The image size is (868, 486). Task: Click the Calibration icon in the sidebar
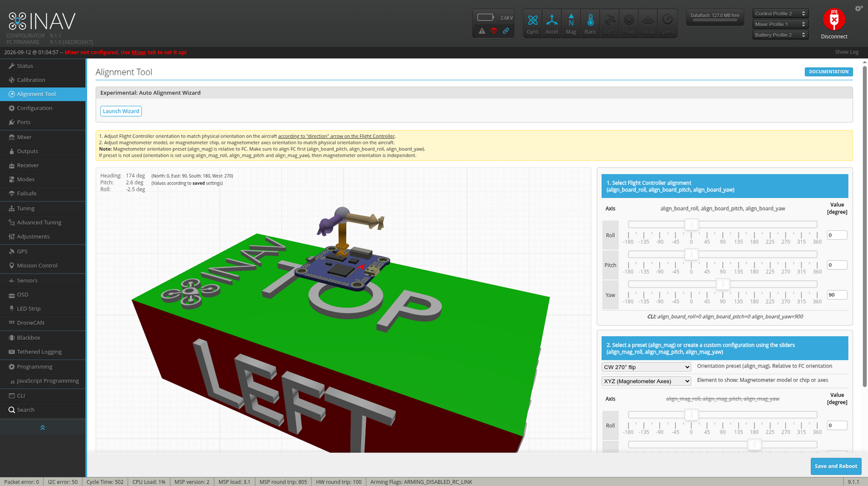pyautogui.click(x=12, y=80)
